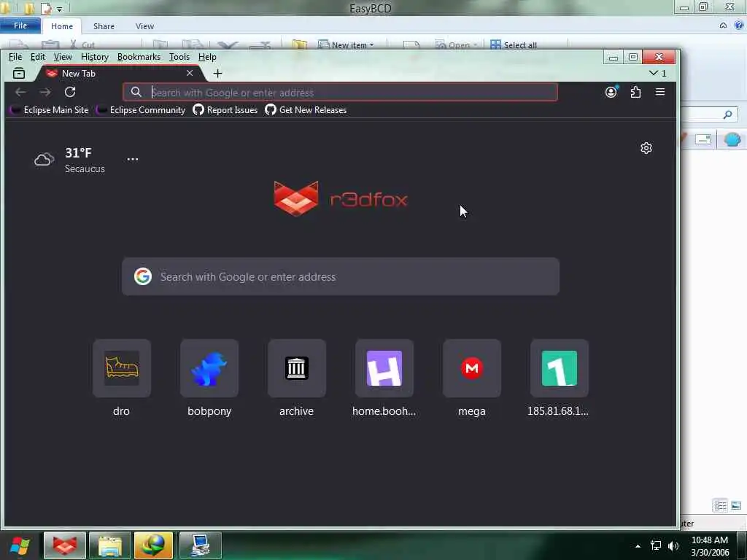Reload the page with the refresh icon
This screenshot has height=560, width=747.
[70, 92]
